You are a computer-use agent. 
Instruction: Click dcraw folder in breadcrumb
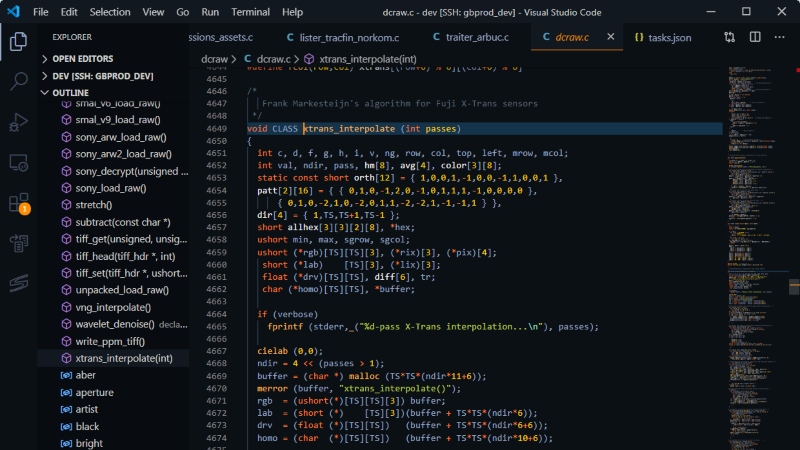214,59
